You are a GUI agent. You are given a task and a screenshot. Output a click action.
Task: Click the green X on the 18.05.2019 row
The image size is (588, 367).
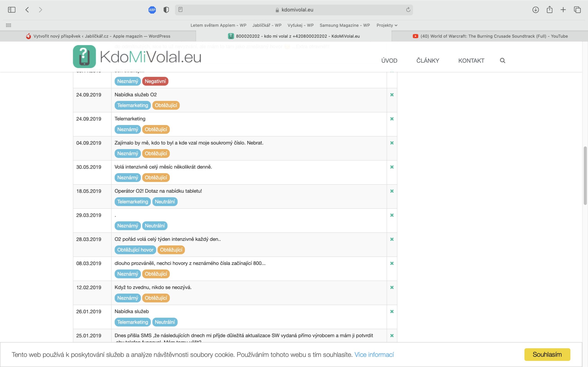392,191
